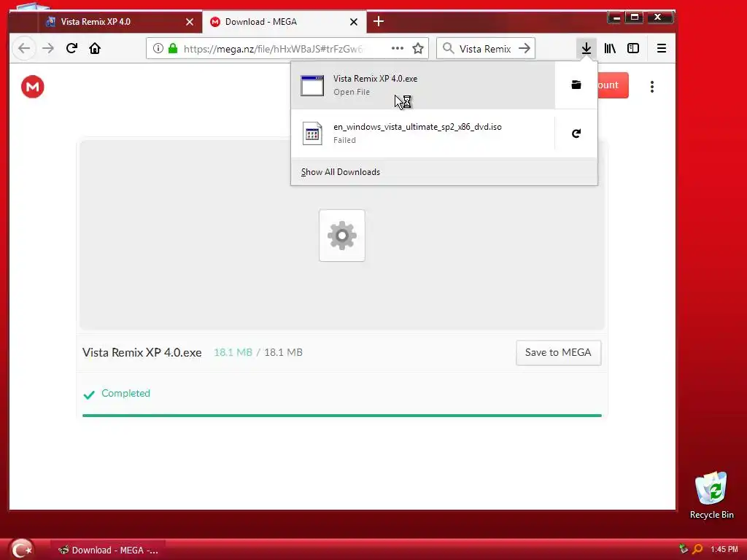Go back to previous page
Screen dimensions: 747x560
pos(24,49)
